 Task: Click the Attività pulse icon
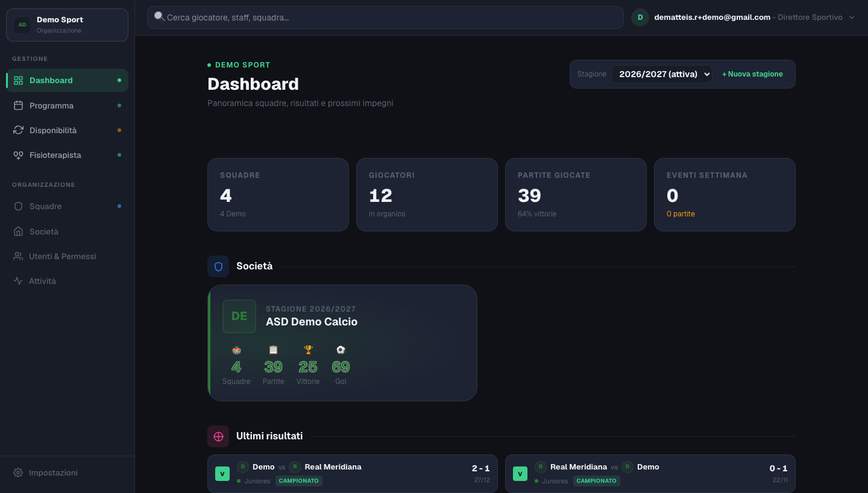coord(18,281)
